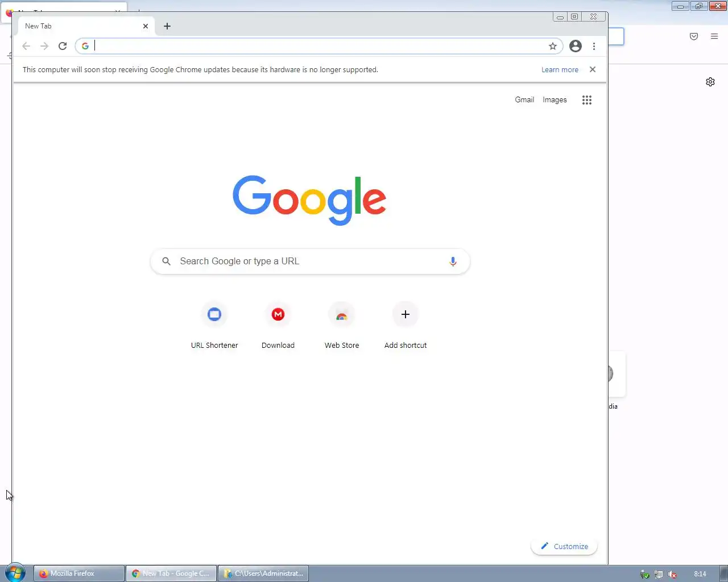This screenshot has width=728, height=582.
Task: Focus the Chrome address bar
Action: pos(319,46)
